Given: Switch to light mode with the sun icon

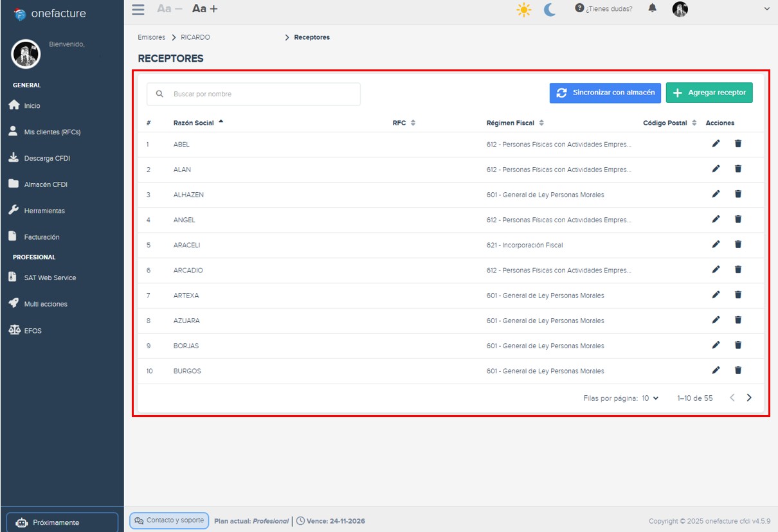Looking at the screenshot, I should tap(524, 10).
